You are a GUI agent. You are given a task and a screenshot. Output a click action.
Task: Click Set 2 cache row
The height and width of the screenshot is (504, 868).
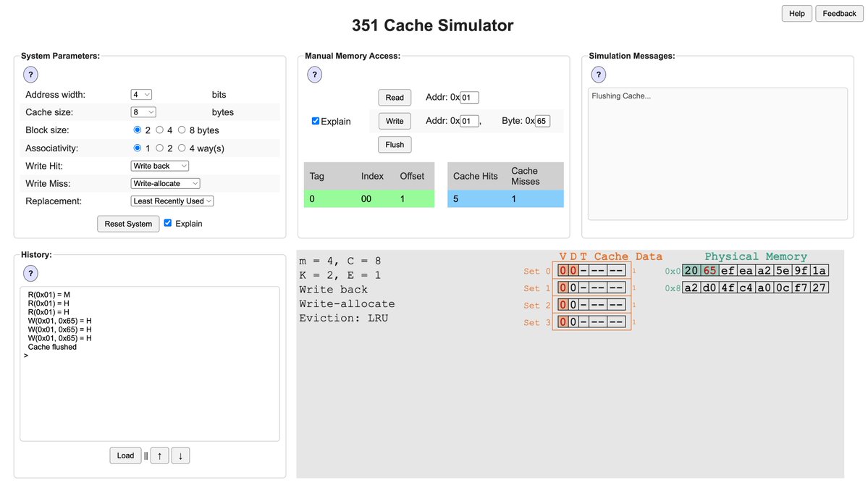[x=591, y=305]
